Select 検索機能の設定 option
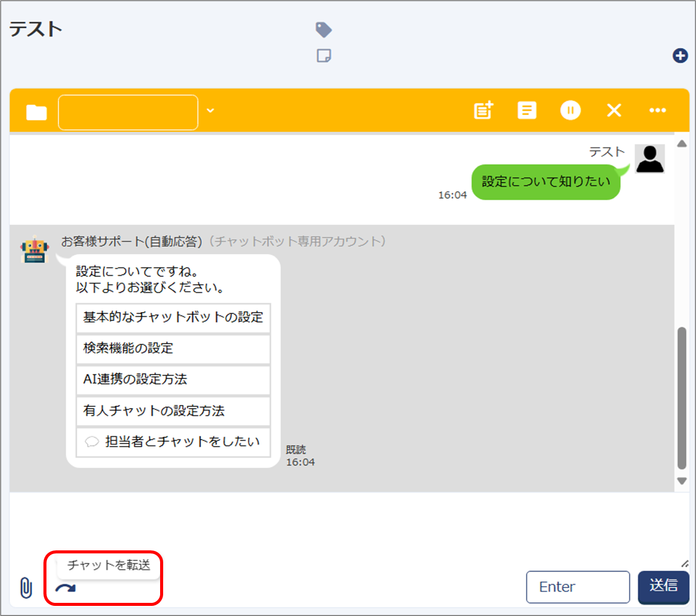696x616 pixels. 173,348
